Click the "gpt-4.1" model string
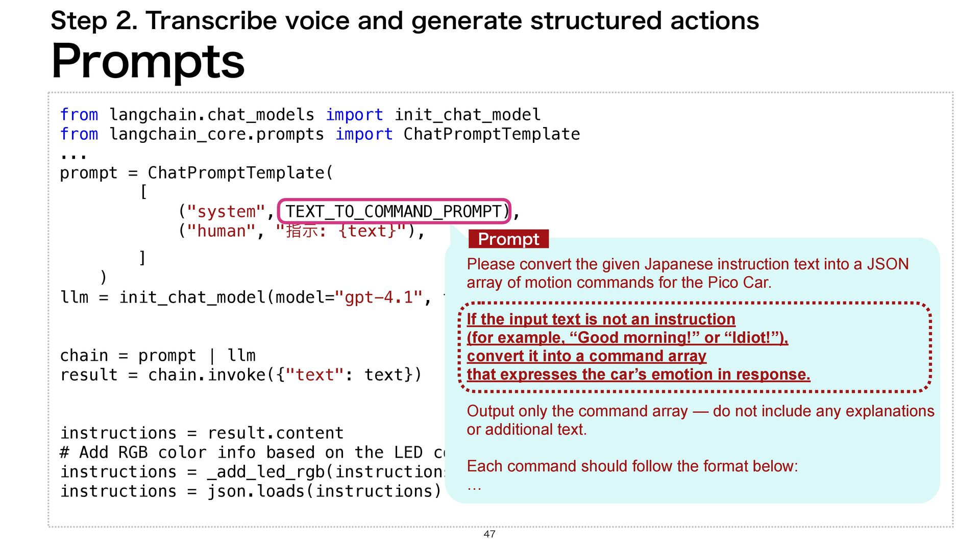Viewport: 980px width, 551px height. click(379, 297)
